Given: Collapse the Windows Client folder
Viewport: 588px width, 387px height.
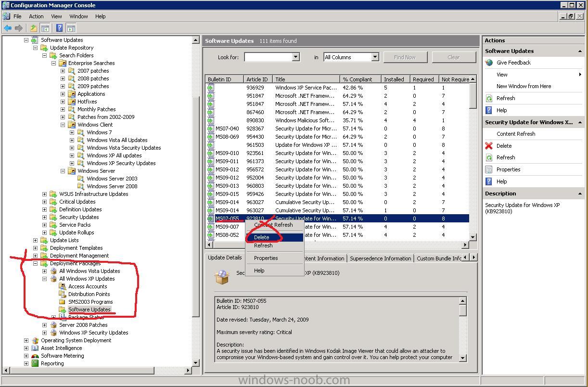Looking at the screenshot, I should point(63,125).
